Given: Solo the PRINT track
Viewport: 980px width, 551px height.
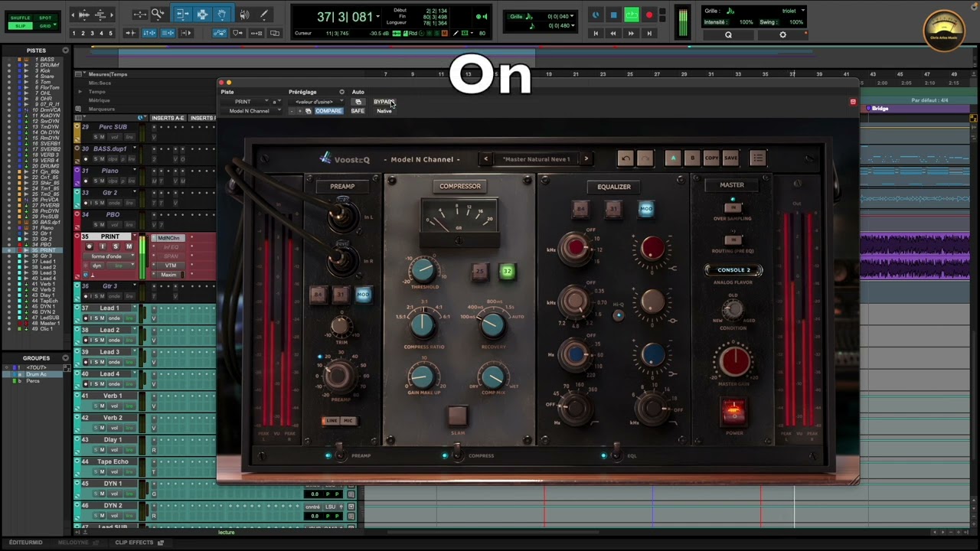Looking at the screenshot, I should [116, 246].
